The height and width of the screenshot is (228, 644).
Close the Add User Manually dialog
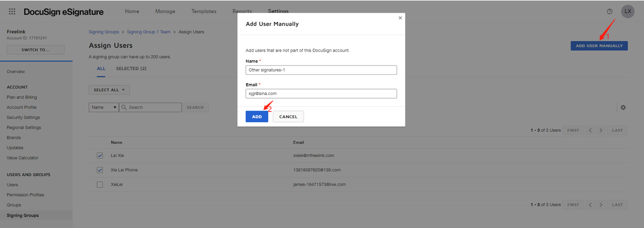(400, 18)
